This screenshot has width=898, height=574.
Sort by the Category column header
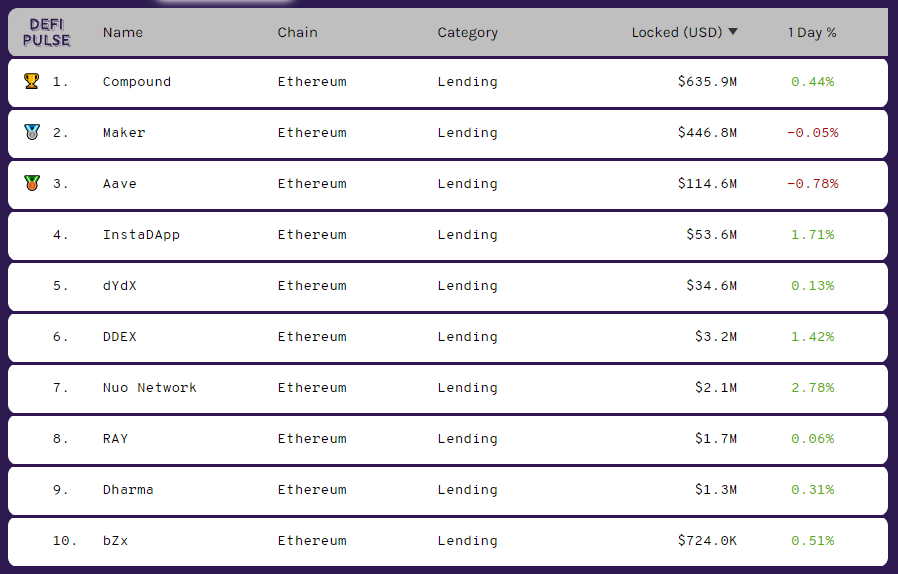click(467, 32)
